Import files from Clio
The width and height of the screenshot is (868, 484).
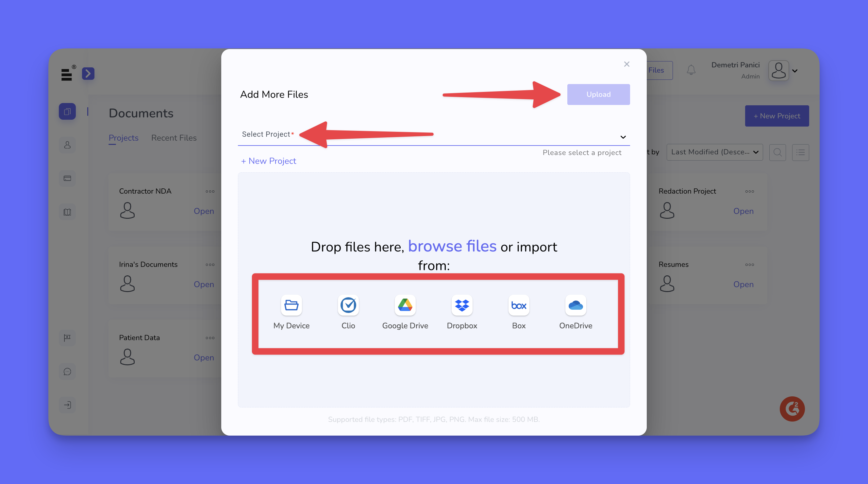348,305
